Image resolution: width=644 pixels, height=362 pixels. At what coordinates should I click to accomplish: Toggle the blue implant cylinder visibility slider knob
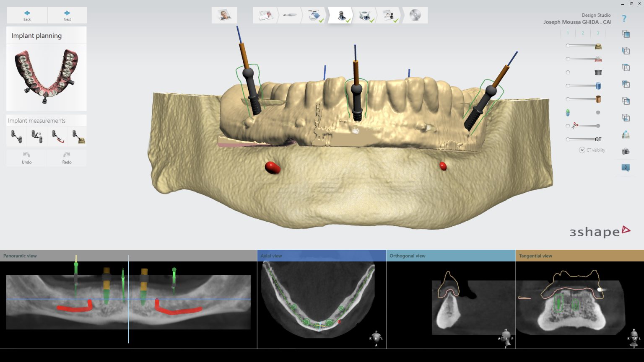(568, 85)
